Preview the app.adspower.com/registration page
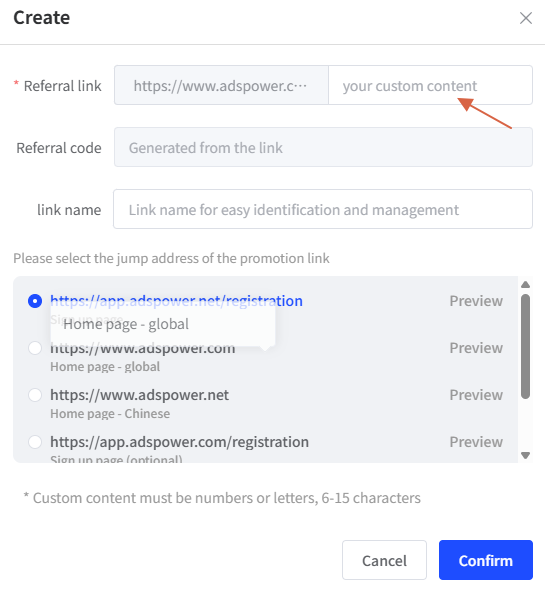The image size is (545, 594). coord(476,442)
